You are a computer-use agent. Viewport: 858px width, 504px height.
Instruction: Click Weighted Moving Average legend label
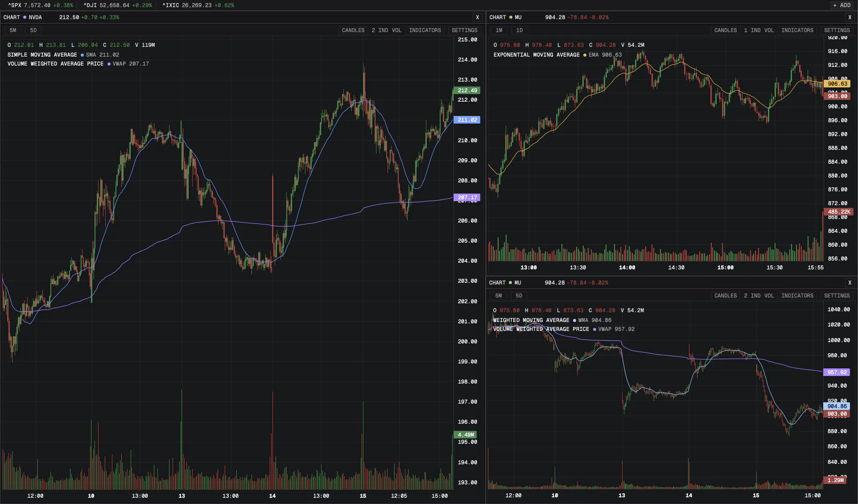click(531, 321)
